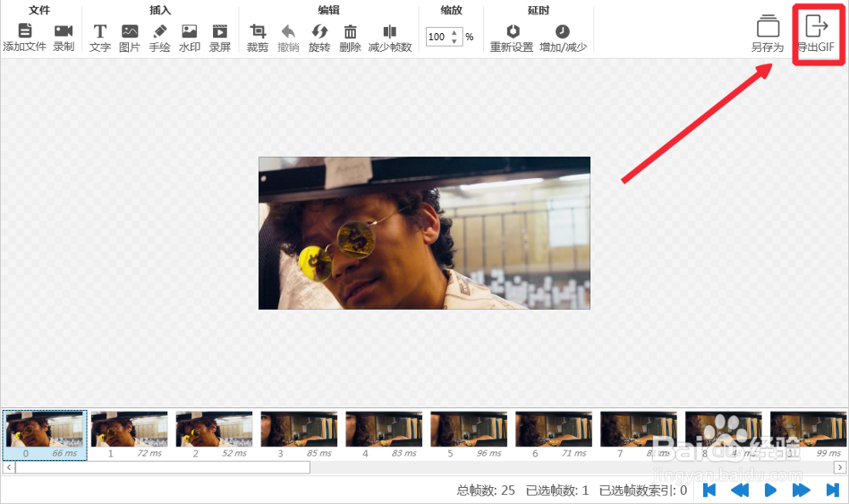Delete the frame with 删除 trash icon
849x504 pixels.
(x=351, y=31)
